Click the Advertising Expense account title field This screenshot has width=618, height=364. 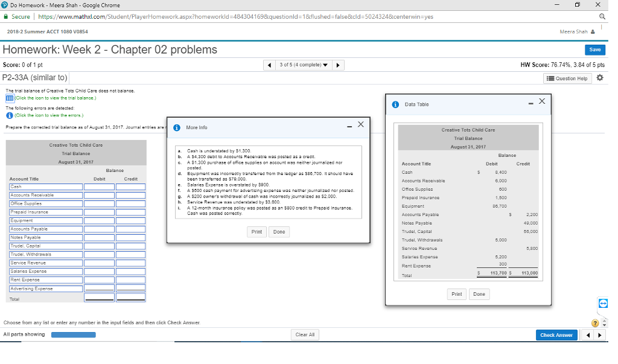point(46,289)
